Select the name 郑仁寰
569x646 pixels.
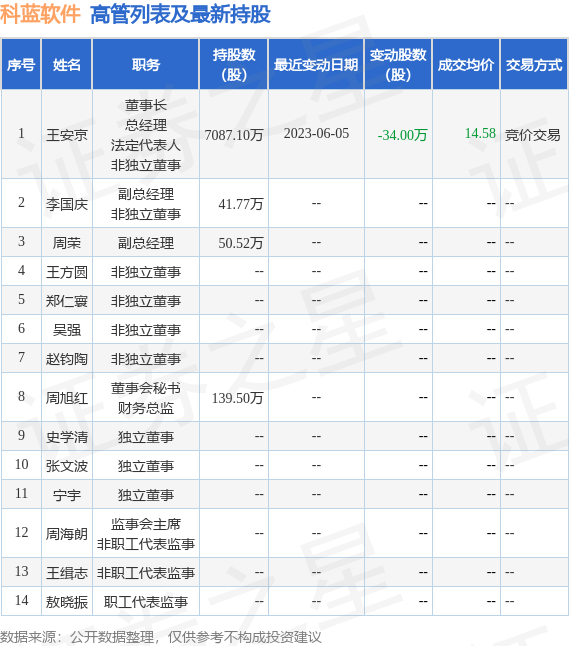pyautogui.click(x=67, y=301)
